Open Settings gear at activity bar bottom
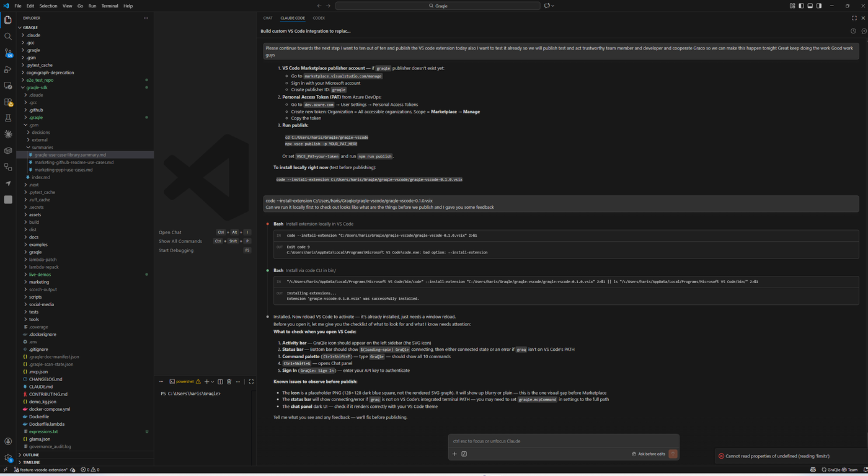868x476 pixels. (8, 457)
